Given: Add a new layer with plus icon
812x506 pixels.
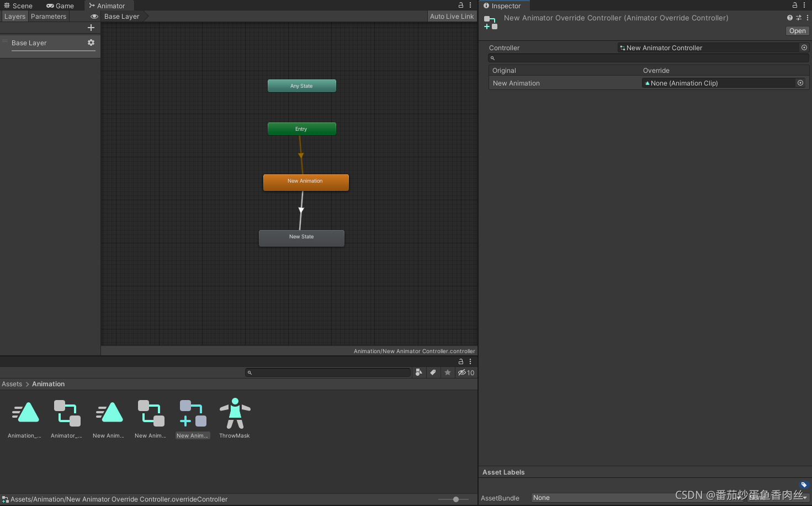Looking at the screenshot, I should click(x=91, y=28).
